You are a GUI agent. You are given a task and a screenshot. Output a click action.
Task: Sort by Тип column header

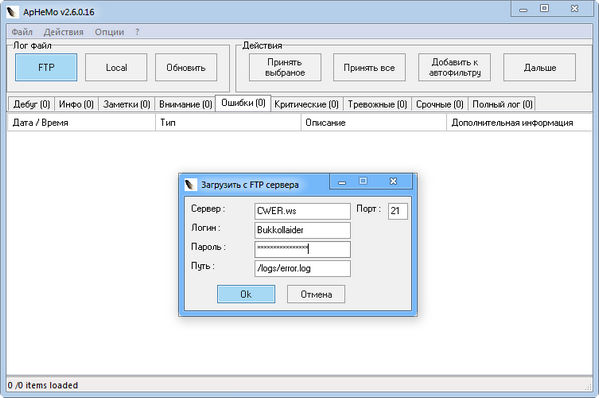[x=228, y=123]
